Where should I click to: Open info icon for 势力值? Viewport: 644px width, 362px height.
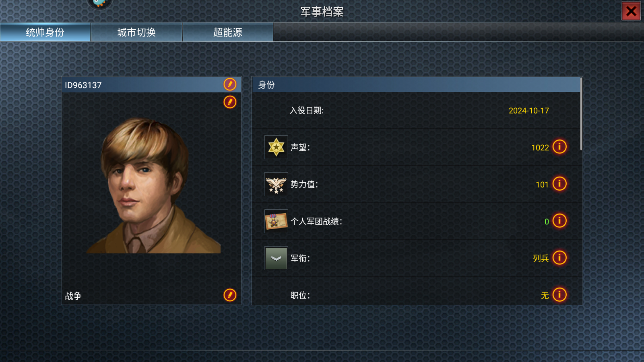point(559,184)
